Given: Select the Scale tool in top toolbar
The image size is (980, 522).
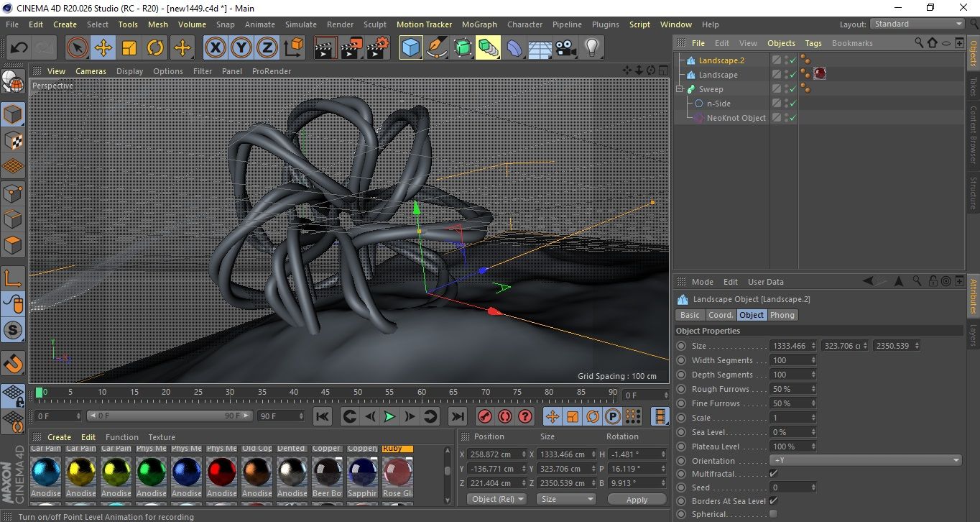Looking at the screenshot, I should pos(129,48).
